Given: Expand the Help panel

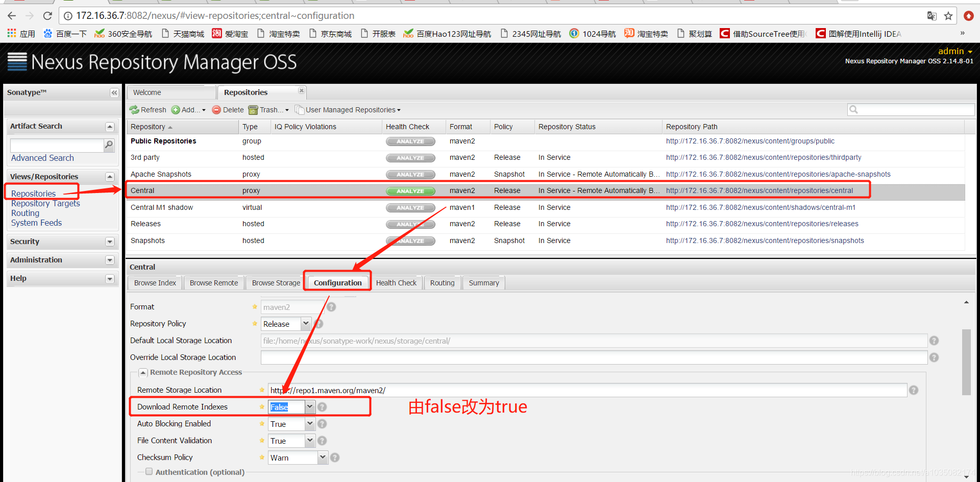Looking at the screenshot, I should tap(110, 278).
